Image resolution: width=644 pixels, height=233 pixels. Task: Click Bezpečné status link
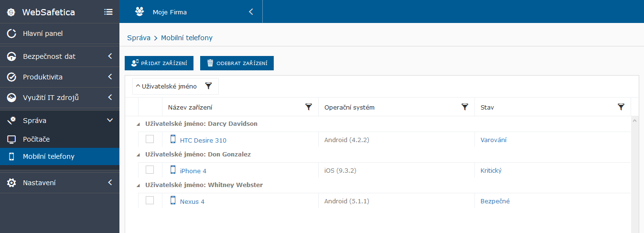[x=495, y=201]
